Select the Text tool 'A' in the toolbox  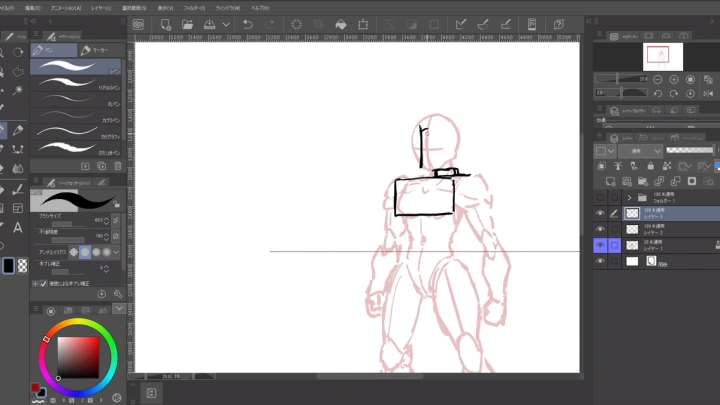click(x=18, y=227)
